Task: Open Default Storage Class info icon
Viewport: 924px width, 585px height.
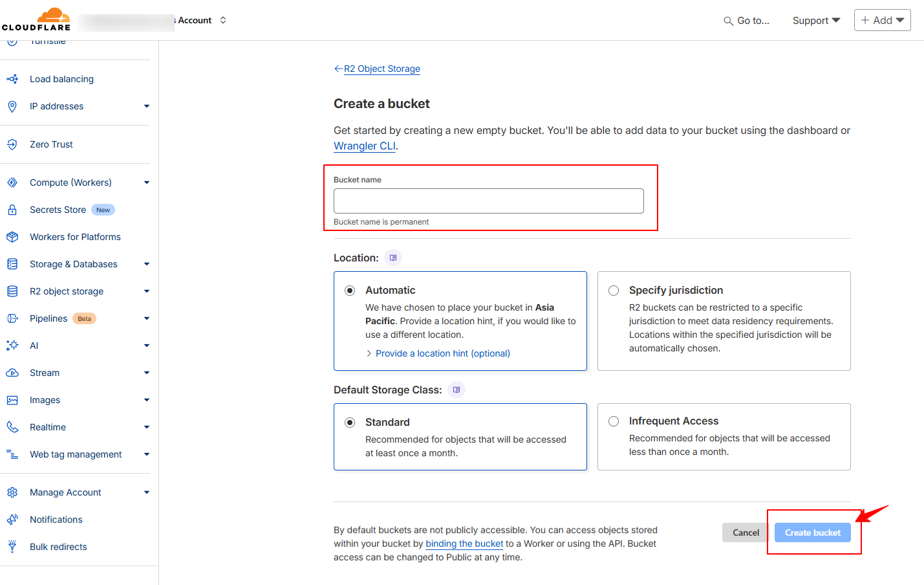Action: 457,390
